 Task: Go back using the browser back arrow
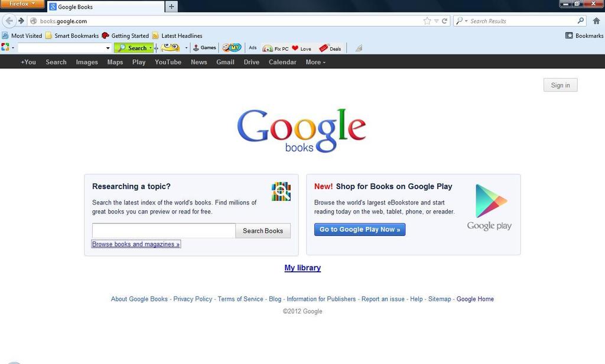pos(9,21)
